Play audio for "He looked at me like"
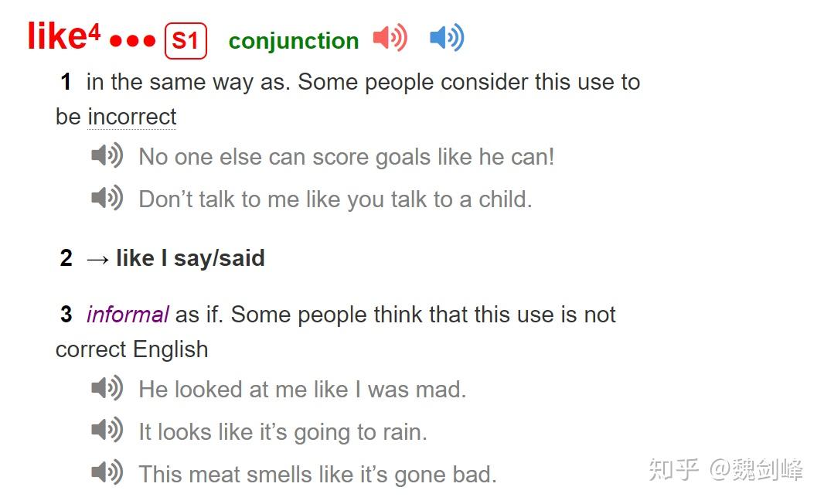824x504 pixels. (x=107, y=388)
